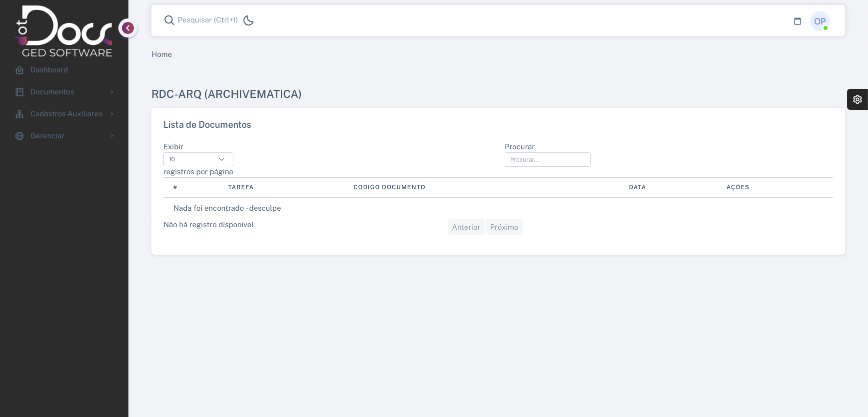Collapse the sidebar with the purple arrow
This screenshot has width=868, height=417.
tap(128, 28)
